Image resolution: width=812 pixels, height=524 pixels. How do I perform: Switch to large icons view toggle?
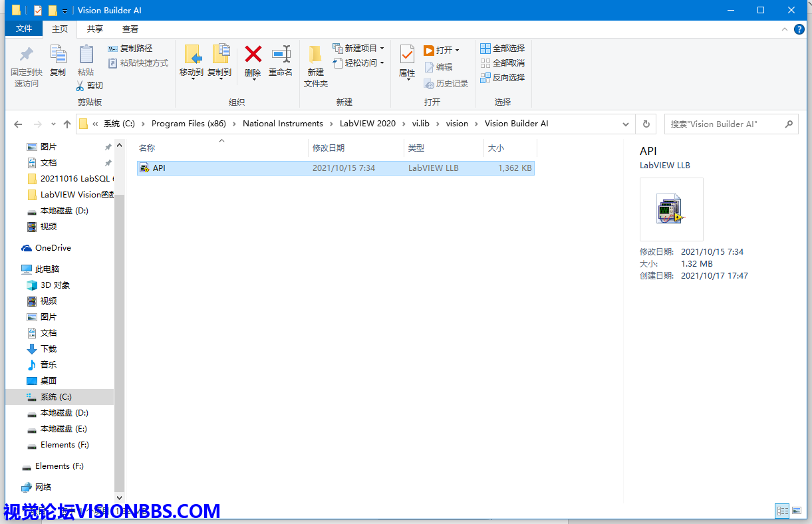[798, 511]
